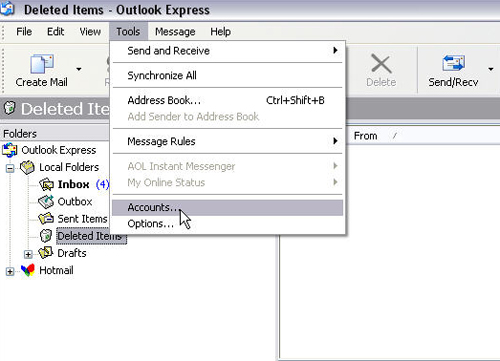500x361 pixels.
Task: Expand the Drafts folder node
Action: 28,254
